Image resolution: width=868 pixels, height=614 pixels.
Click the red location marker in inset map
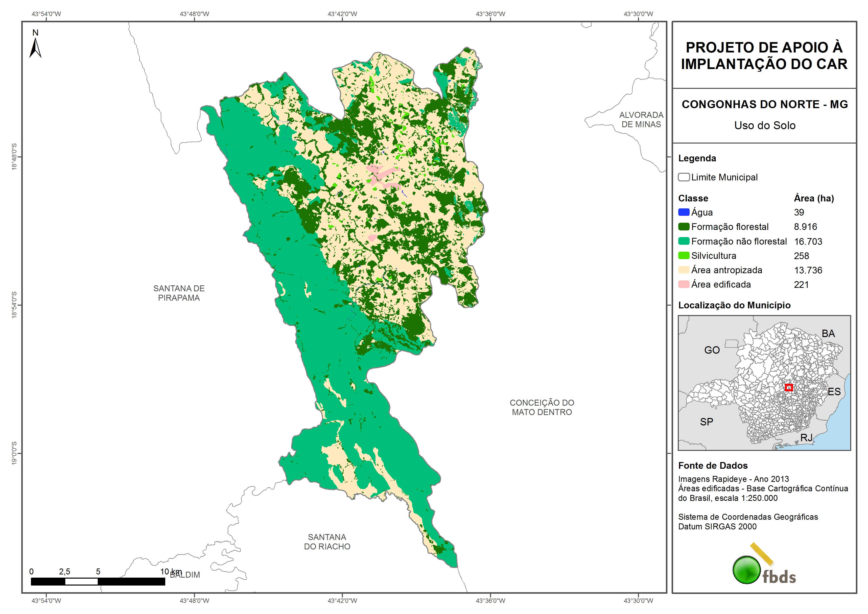(789, 387)
